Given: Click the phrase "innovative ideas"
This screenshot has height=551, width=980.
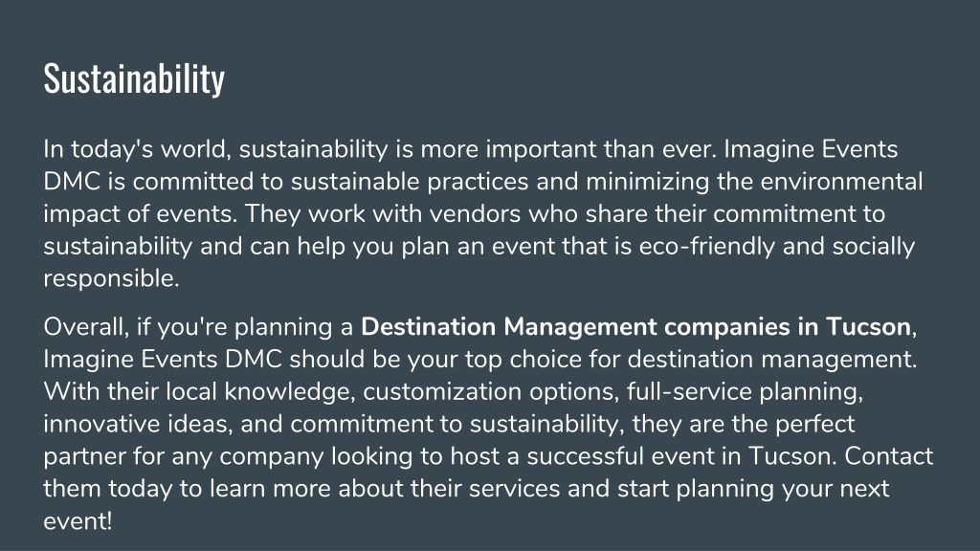Looking at the screenshot, I should [138, 424].
